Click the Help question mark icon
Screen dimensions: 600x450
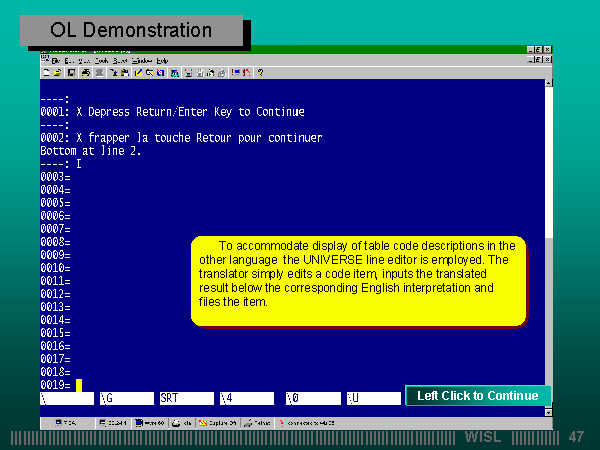click(260, 72)
